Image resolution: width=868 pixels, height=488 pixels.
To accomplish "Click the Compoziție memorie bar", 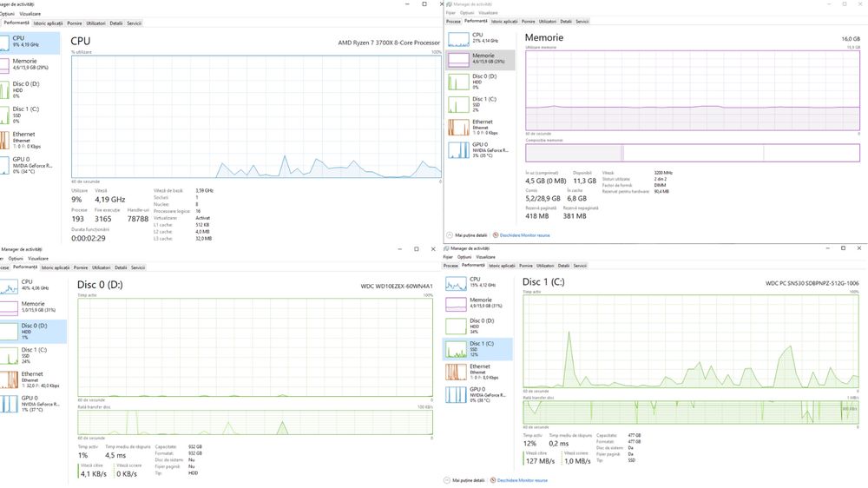I will (x=693, y=152).
